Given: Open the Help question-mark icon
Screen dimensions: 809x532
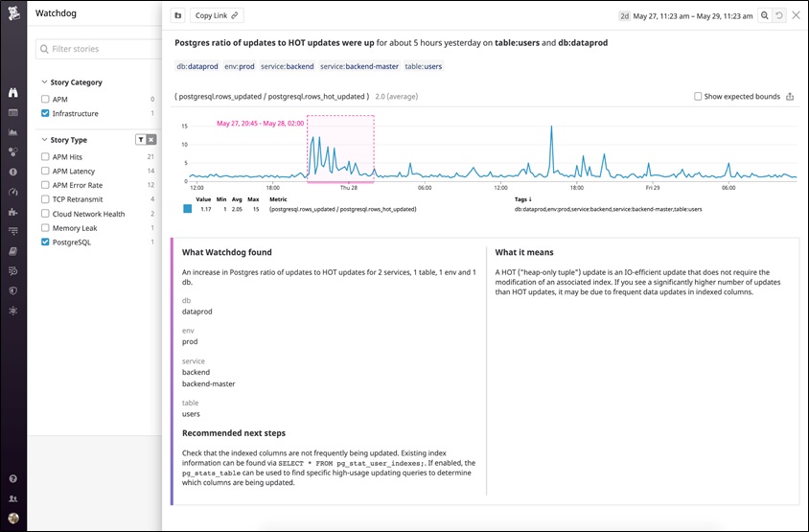Looking at the screenshot, I should (x=13, y=479).
